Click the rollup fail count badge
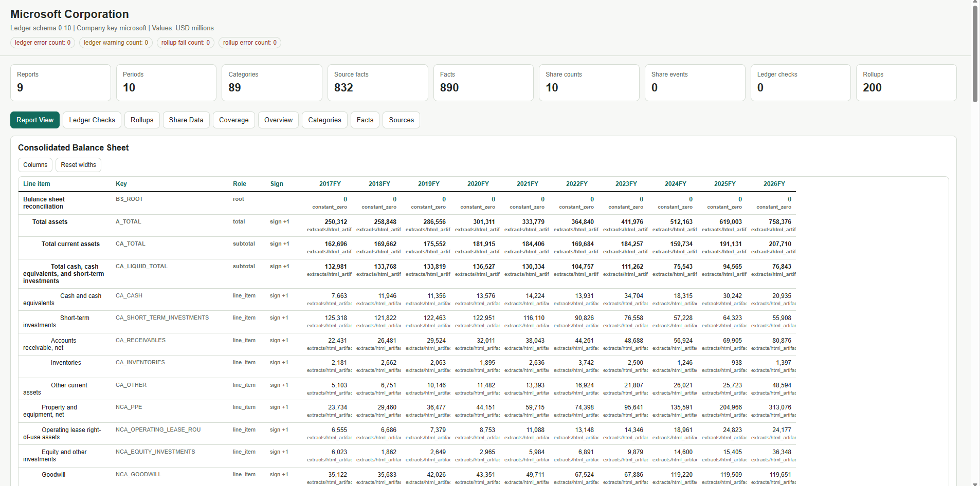Viewport: 980px width, 486px height. coord(186,43)
